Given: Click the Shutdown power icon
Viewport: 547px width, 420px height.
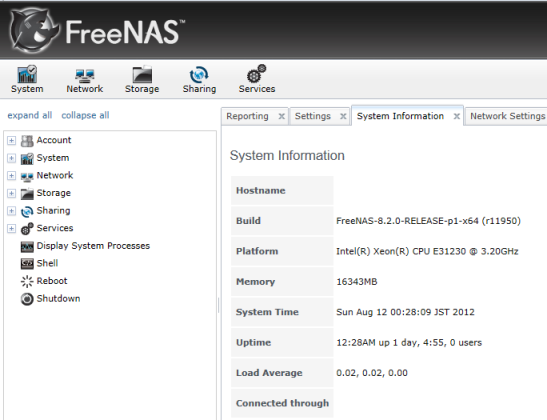Looking at the screenshot, I should coord(27,299).
